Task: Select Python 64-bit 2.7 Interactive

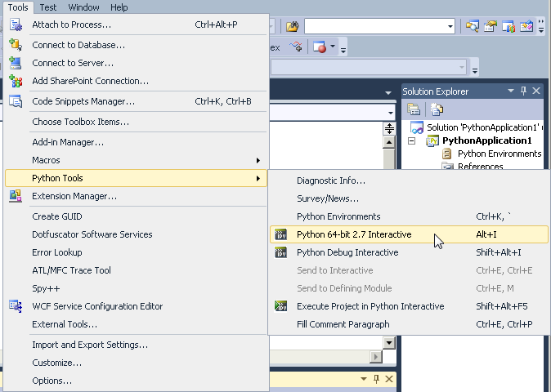Action: coord(409,234)
